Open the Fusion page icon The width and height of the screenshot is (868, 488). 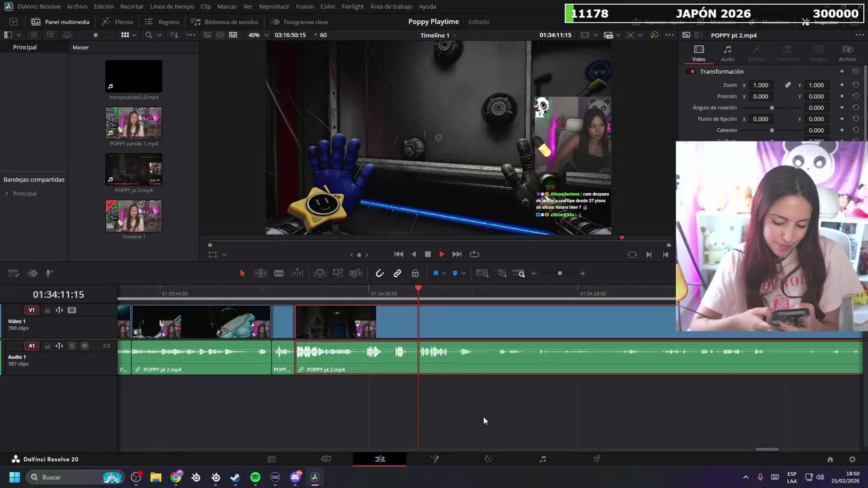pyautogui.click(x=435, y=459)
